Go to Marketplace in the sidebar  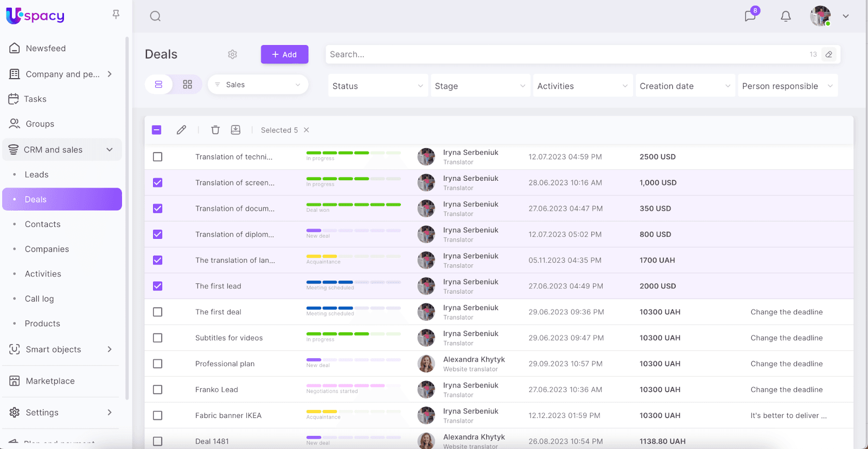pyautogui.click(x=50, y=381)
